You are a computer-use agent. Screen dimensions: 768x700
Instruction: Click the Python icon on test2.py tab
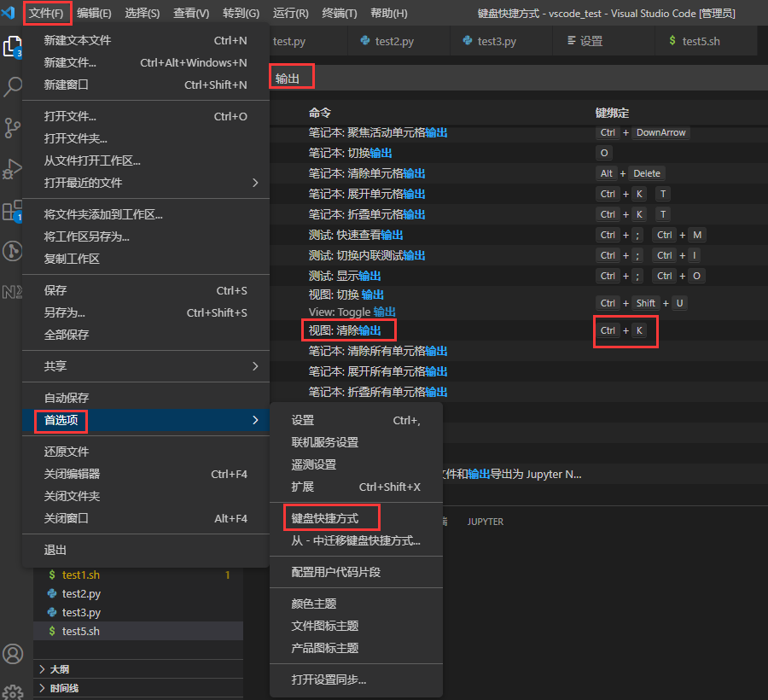365,41
